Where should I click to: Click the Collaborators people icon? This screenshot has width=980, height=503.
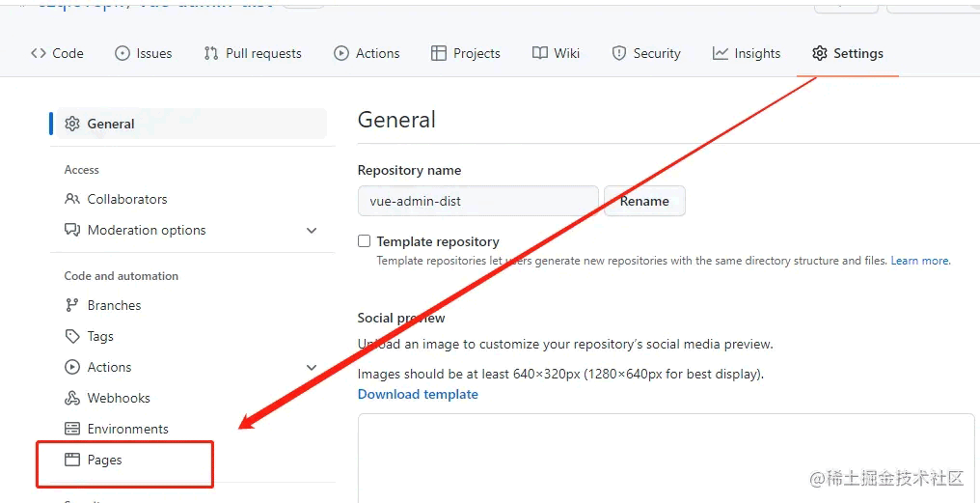point(72,199)
